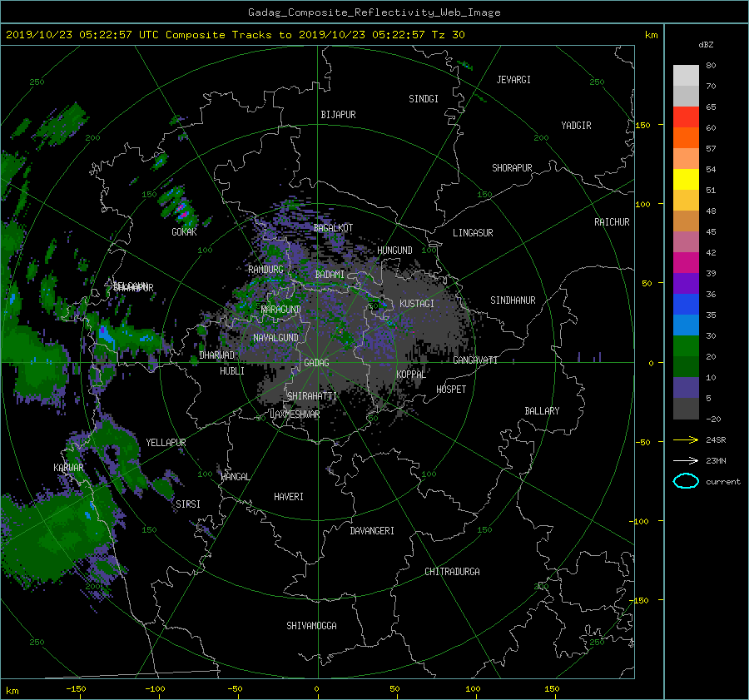This screenshot has width=749, height=700.
Task: Click the SHIRAHATTI city label
Action: click(312, 396)
